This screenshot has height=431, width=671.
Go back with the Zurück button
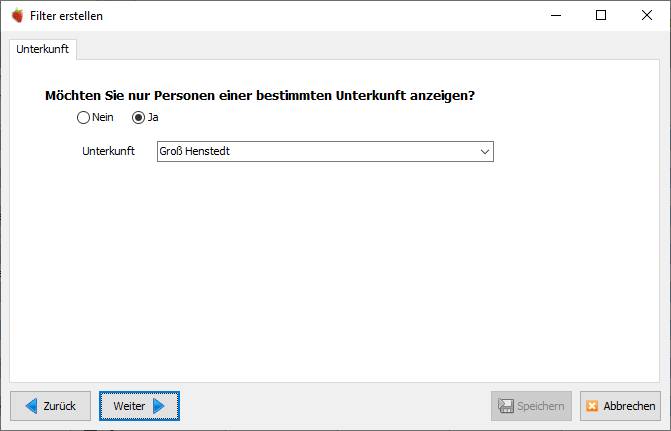click(x=50, y=406)
